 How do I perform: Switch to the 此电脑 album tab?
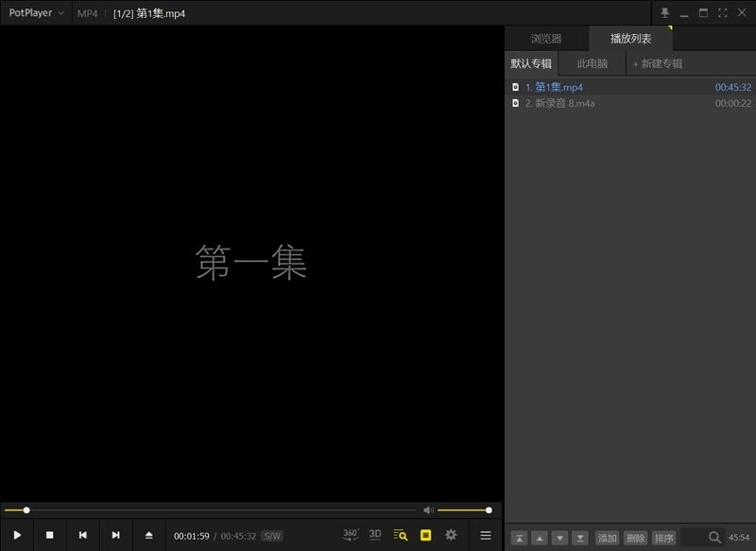[594, 63]
